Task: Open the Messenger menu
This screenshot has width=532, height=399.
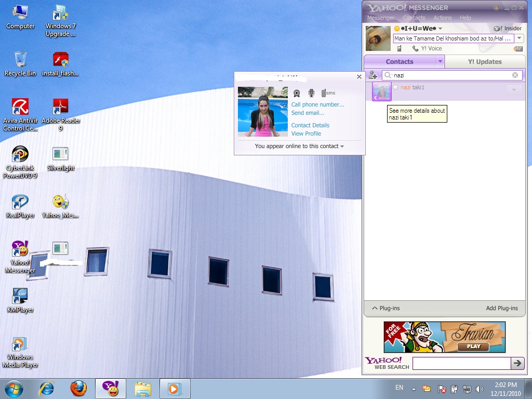Action: click(x=381, y=18)
